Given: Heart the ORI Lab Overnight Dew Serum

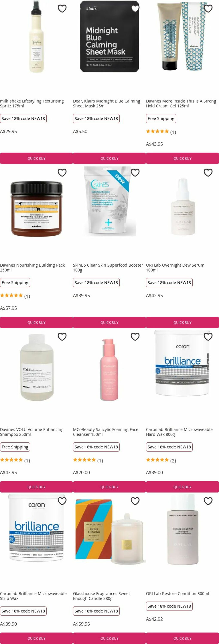Looking at the screenshot, I should point(208,173).
